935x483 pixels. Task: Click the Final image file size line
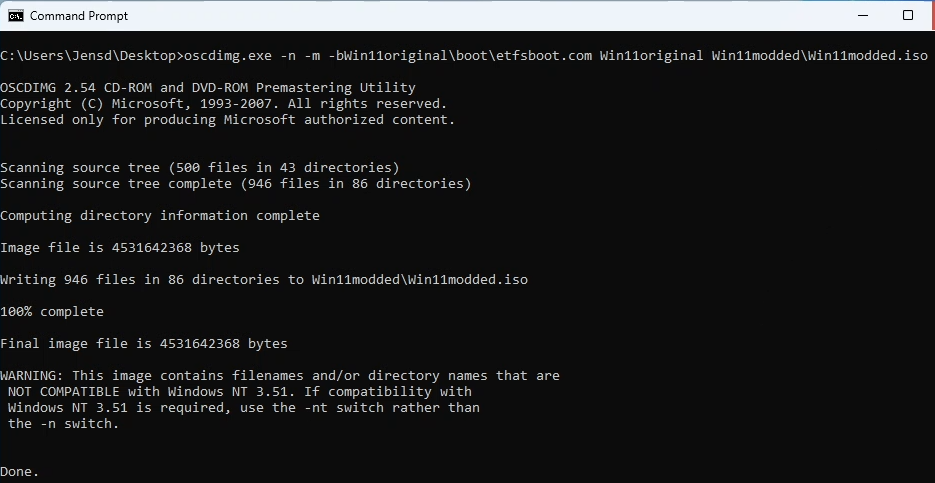[x=144, y=344]
